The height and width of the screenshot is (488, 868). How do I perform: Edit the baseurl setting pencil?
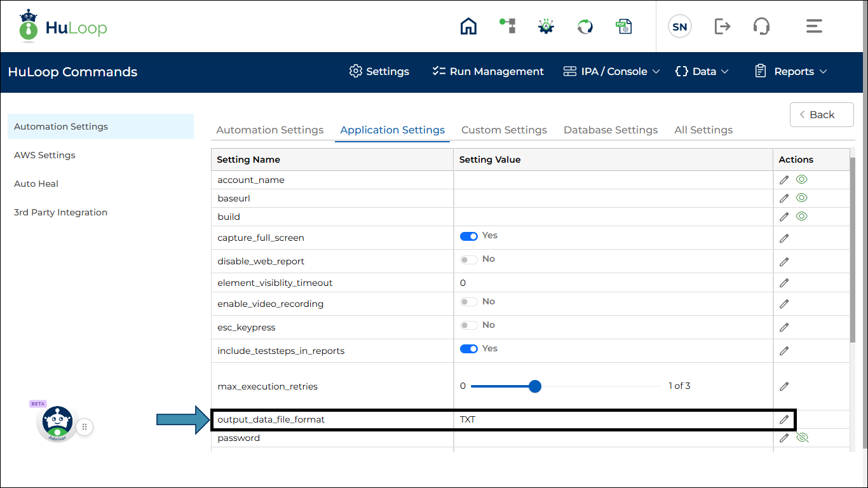[784, 199]
